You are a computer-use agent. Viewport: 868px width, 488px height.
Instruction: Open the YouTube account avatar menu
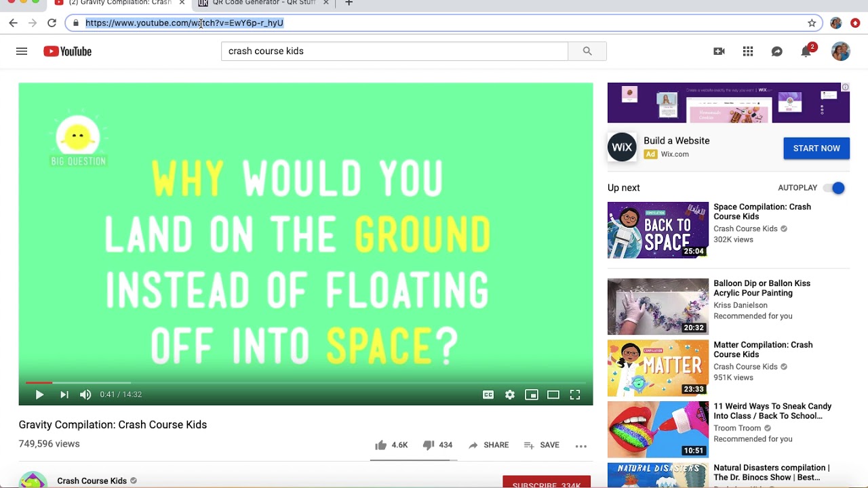tap(841, 51)
